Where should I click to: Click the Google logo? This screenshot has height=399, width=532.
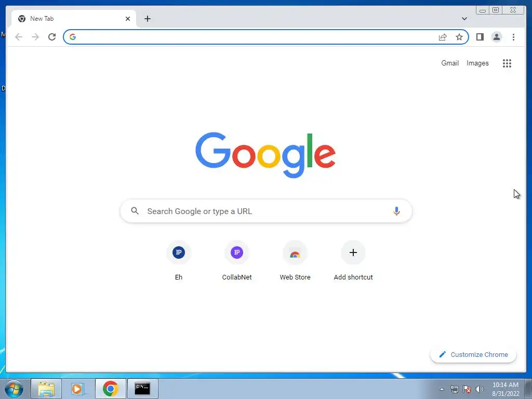[x=265, y=155]
